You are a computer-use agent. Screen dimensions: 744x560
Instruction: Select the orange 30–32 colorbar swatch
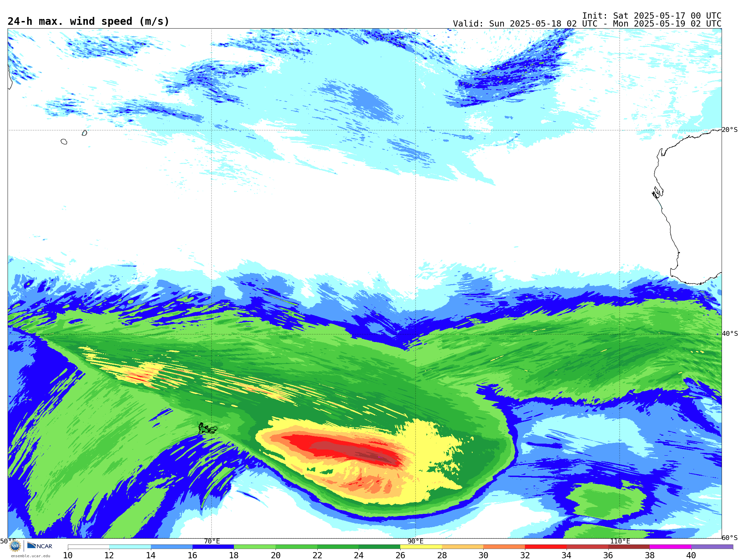[504, 547]
